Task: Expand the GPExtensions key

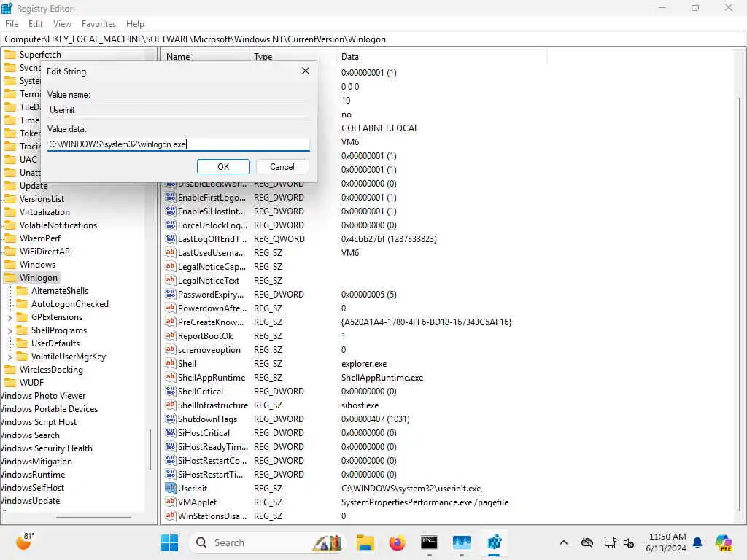Action: (x=10, y=318)
